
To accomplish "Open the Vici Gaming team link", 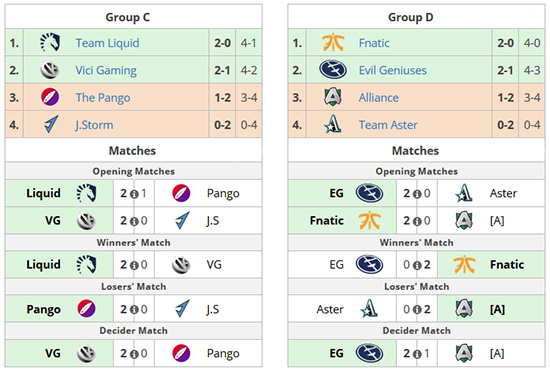I will click(x=106, y=70).
